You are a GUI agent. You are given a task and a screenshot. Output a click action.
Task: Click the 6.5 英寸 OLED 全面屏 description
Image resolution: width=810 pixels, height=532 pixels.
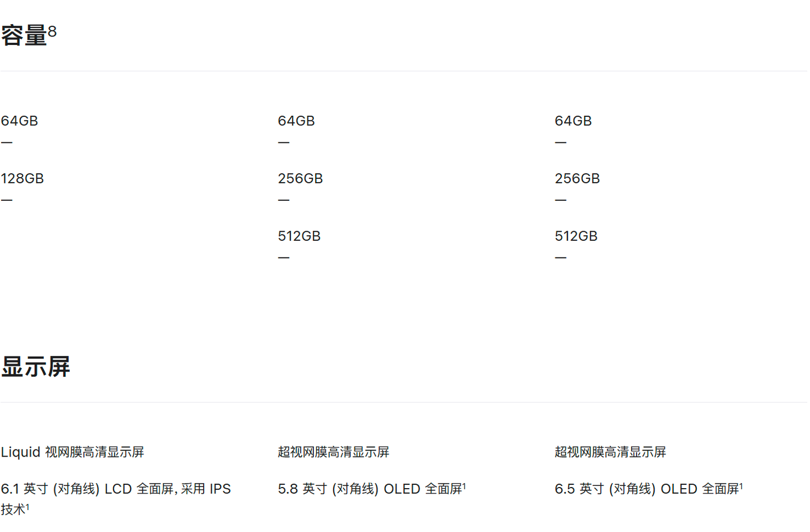(646, 489)
